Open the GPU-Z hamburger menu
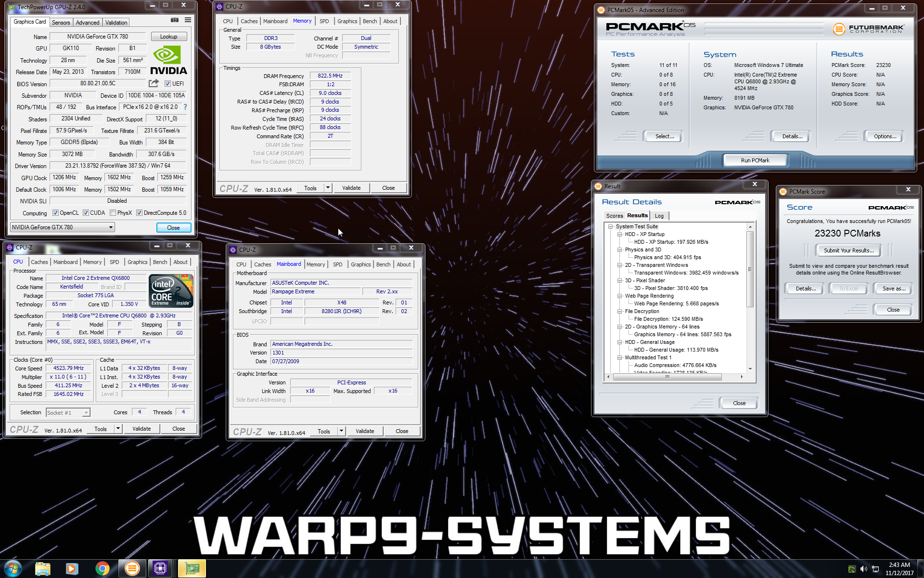Image resolution: width=924 pixels, height=578 pixels. (x=188, y=20)
